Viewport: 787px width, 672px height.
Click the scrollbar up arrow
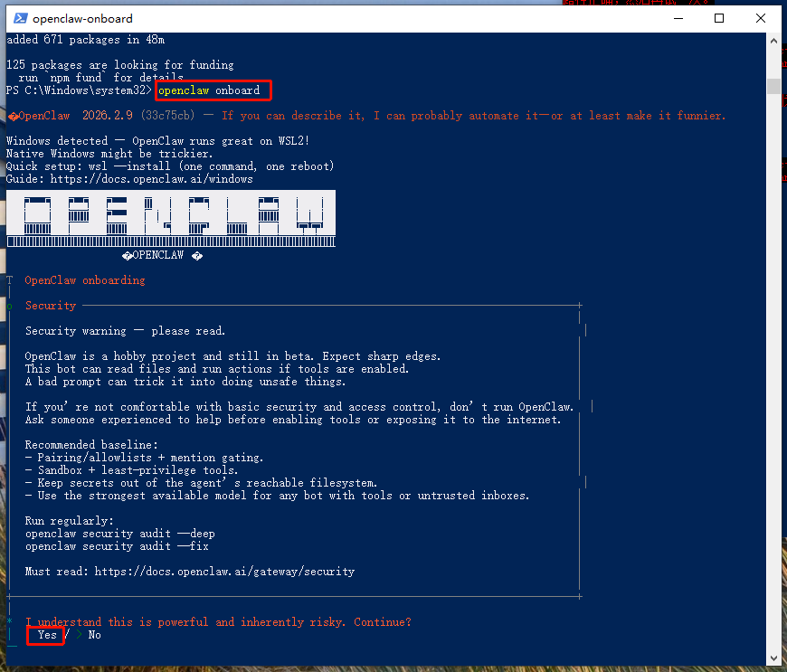773,39
